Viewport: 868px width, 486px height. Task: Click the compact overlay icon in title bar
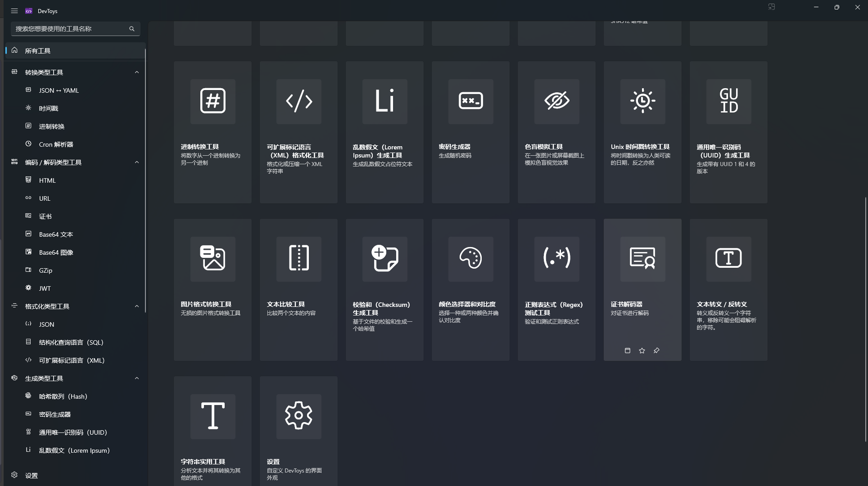click(772, 7)
